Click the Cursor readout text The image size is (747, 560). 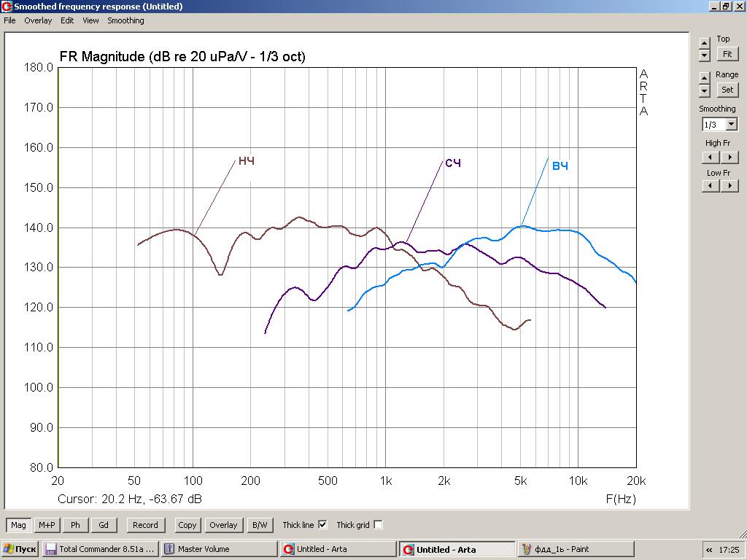click(130, 499)
